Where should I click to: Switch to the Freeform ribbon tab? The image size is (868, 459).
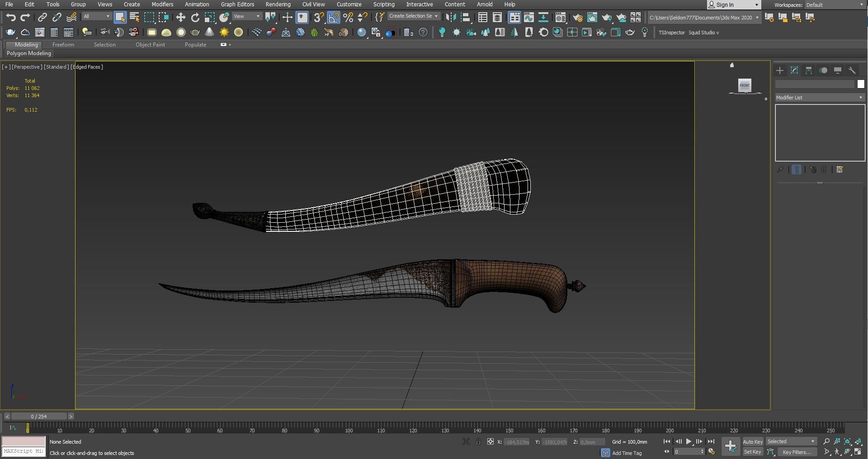(x=63, y=45)
